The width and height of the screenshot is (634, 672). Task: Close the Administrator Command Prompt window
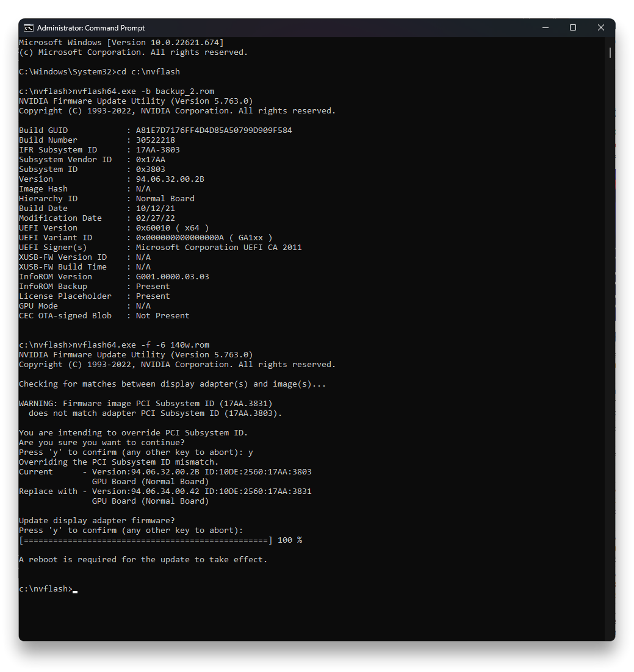pyautogui.click(x=600, y=28)
